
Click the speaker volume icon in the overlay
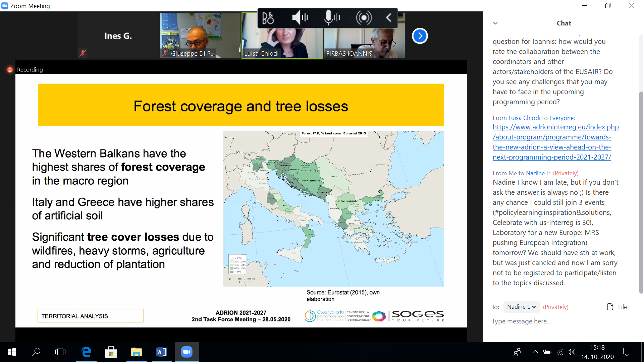coord(300,17)
